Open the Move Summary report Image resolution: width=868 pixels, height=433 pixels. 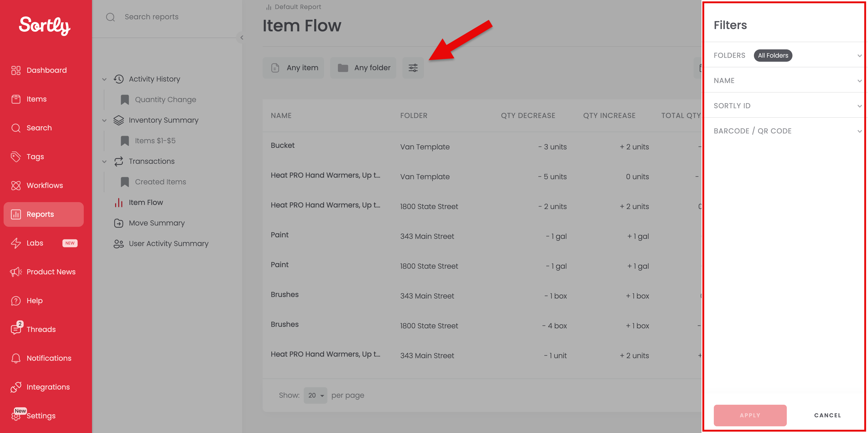tap(157, 223)
